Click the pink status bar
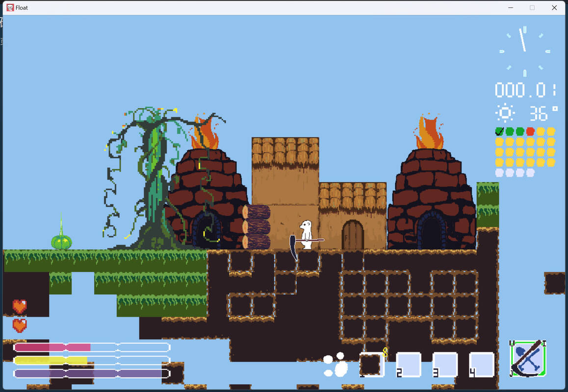Image resolution: width=568 pixels, height=392 pixels. (92, 347)
